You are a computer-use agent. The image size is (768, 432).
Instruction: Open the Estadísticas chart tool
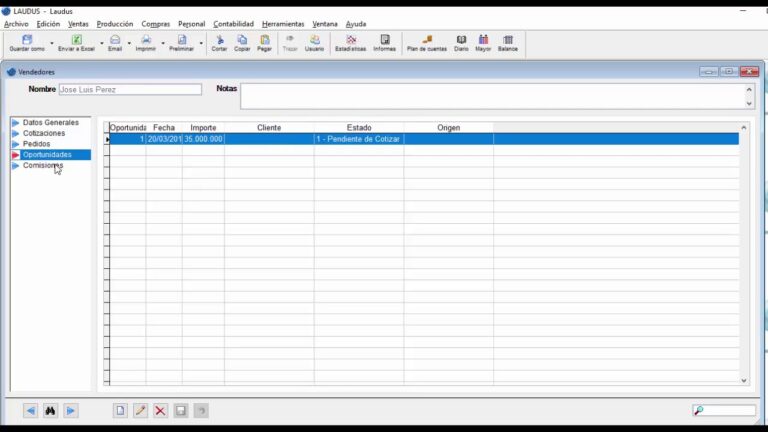pyautogui.click(x=350, y=42)
